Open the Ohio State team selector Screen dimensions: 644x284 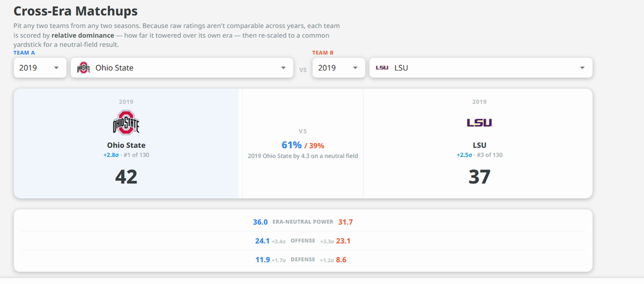pyautogui.click(x=182, y=67)
